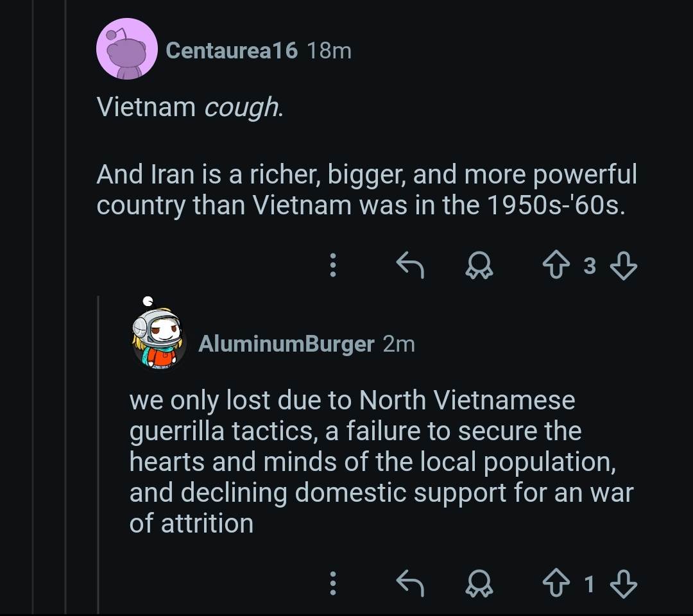The height and width of the screenshot is (616, 693).
Task: Open Centaurea16's user profile link
Action: coord(232,50)
